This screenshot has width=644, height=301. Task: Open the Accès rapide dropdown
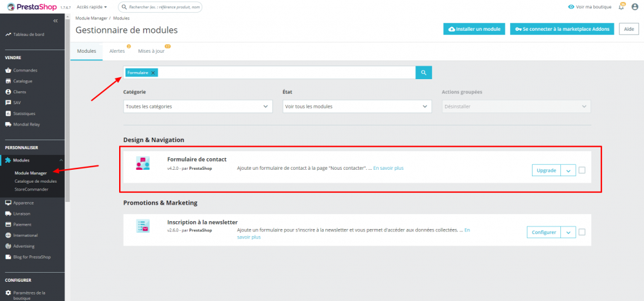91,7
